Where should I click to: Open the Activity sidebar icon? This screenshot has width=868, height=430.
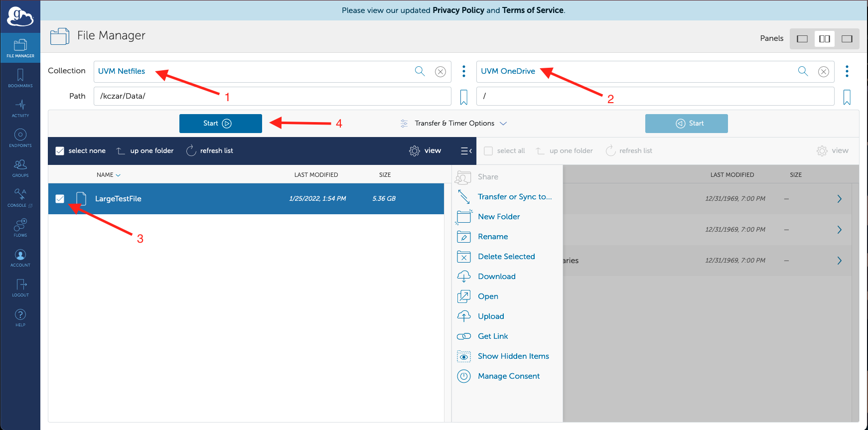[20, 108]
